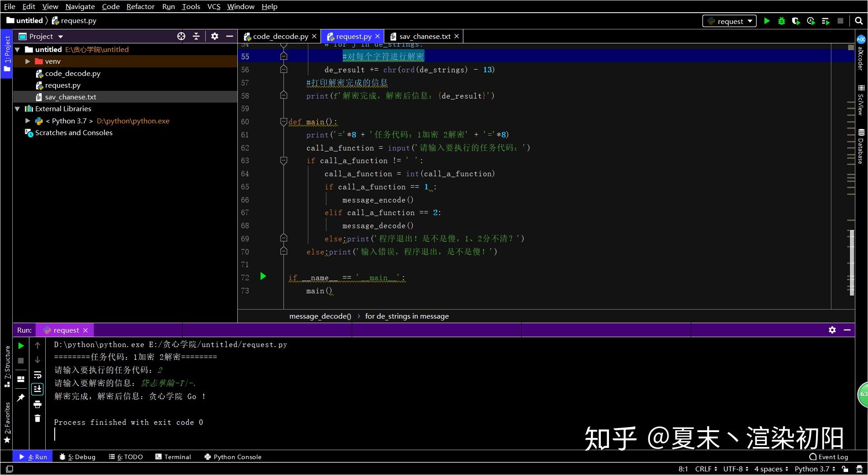Open Project panel settings gear

214,36
